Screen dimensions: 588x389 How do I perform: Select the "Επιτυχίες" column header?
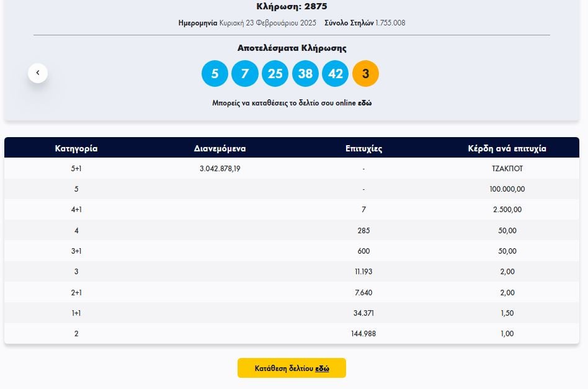pyautogui.click(x=363, y=148)
